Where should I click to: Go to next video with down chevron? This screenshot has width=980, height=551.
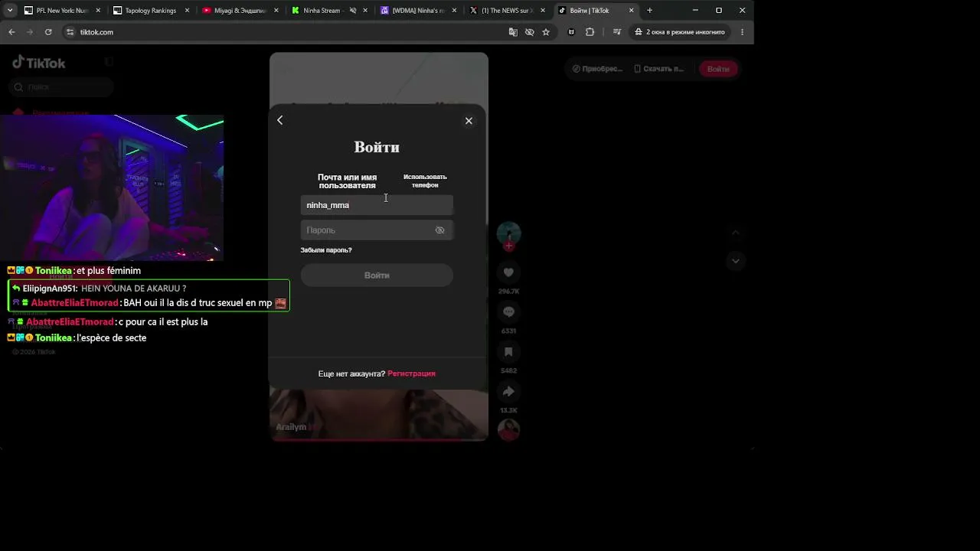pyautogui.click(x=735, y=261)
